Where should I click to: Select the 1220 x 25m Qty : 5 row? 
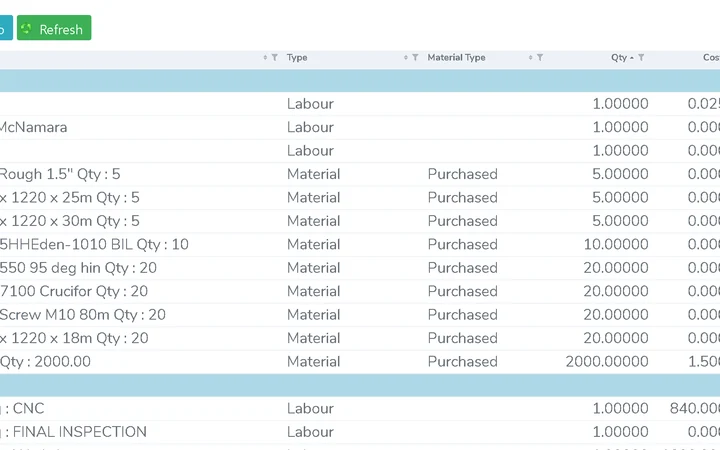tap(360, 197)
